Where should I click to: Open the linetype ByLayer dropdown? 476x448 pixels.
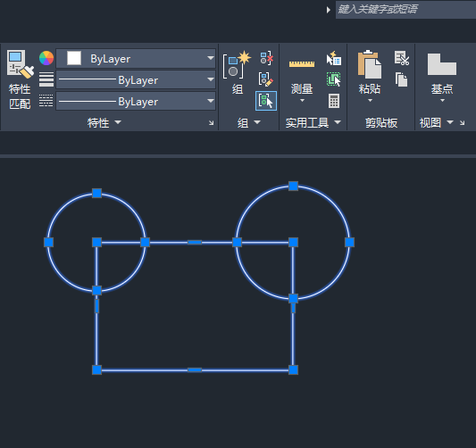tap(136, 101)
